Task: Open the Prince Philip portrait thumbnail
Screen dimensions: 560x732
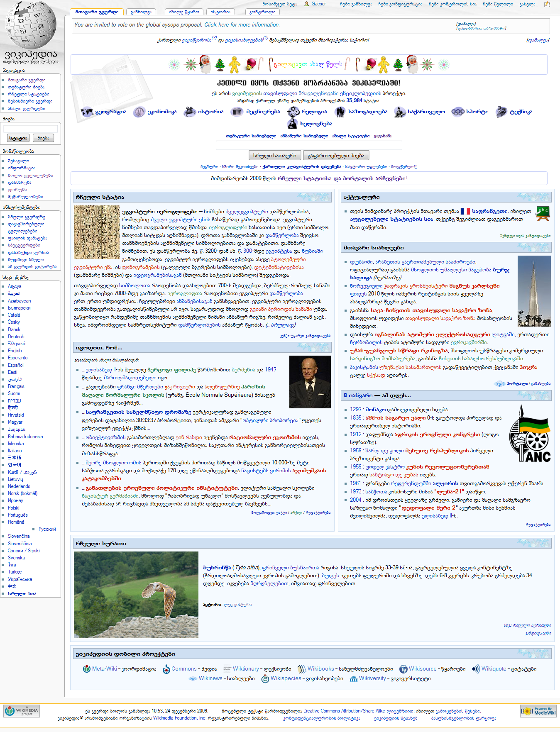Action: tap(310, 382)
